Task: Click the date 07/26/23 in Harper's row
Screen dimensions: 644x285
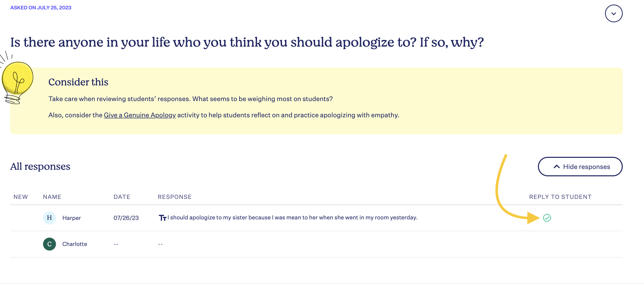Action: click(126, 218)
